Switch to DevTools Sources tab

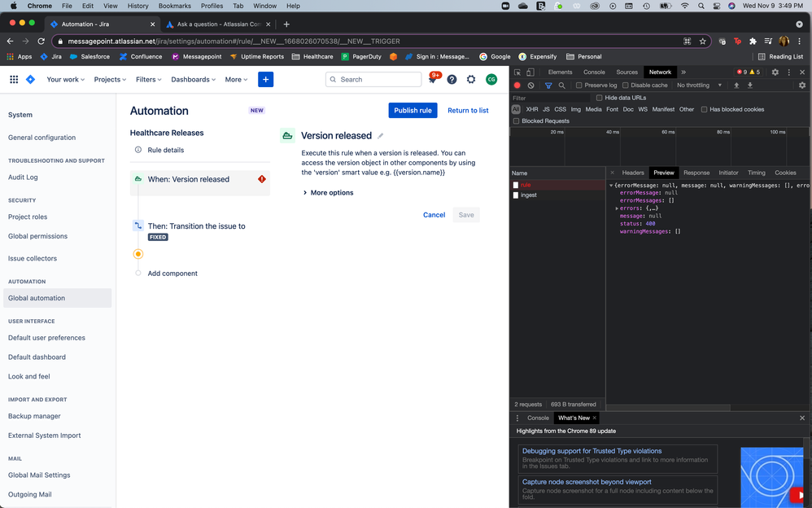click(x=626, y=72)
